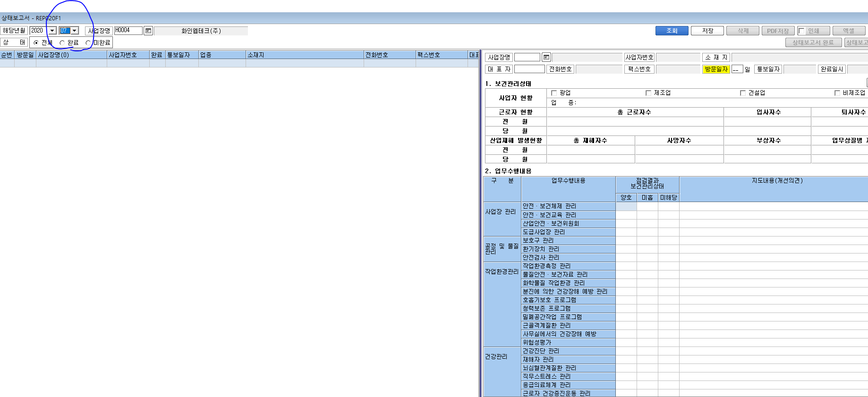The image size is (868, 397).
Task: Check the 제조업 industry checkbox
Action: 648,93
